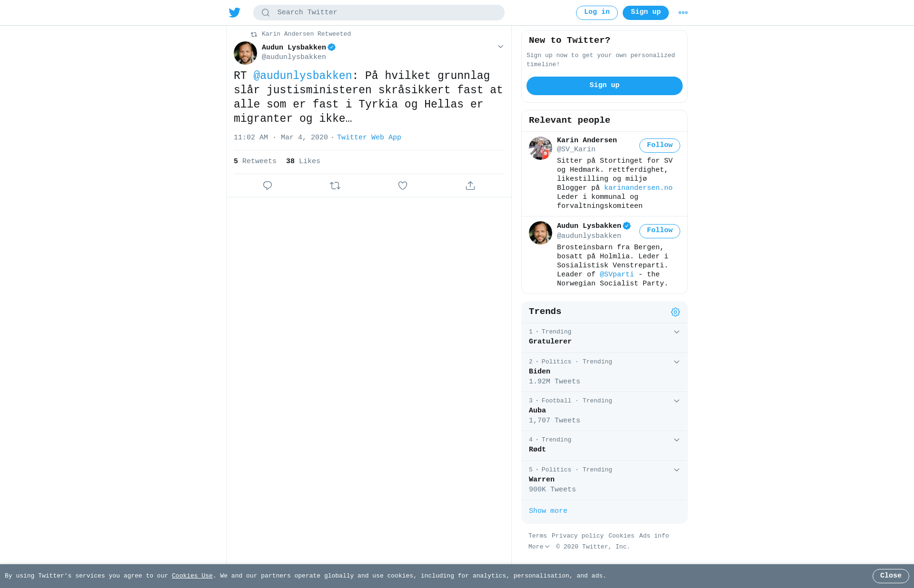Open Trends settings gear icon
This screenshot has height=588, width=914.
[x=676, y=312]
